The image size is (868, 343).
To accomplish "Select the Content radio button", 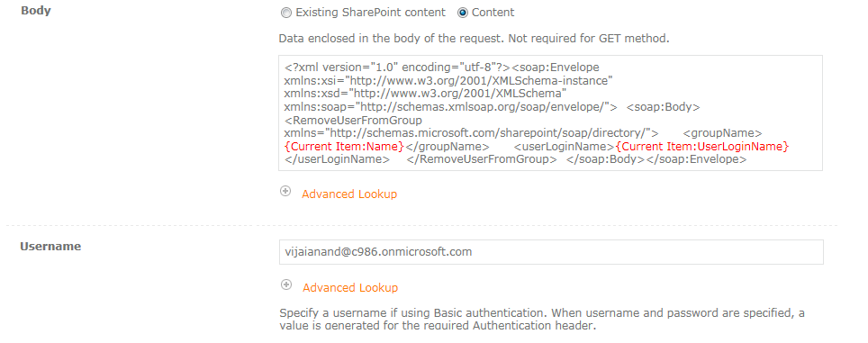I will [x=462, y=13].
